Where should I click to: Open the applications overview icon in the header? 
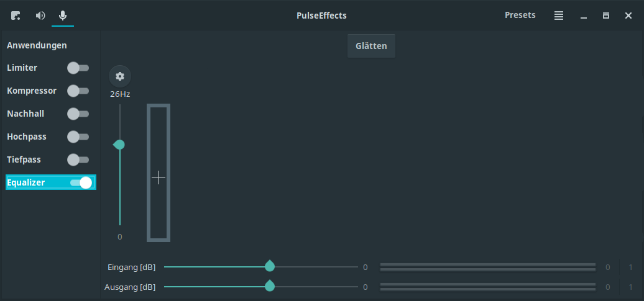16,16
